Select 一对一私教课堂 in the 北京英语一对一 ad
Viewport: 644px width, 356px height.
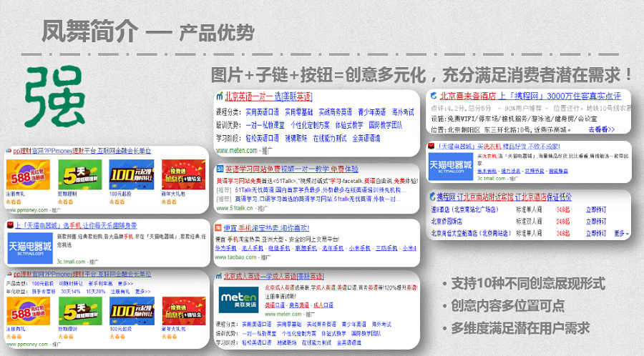point(265,125)
